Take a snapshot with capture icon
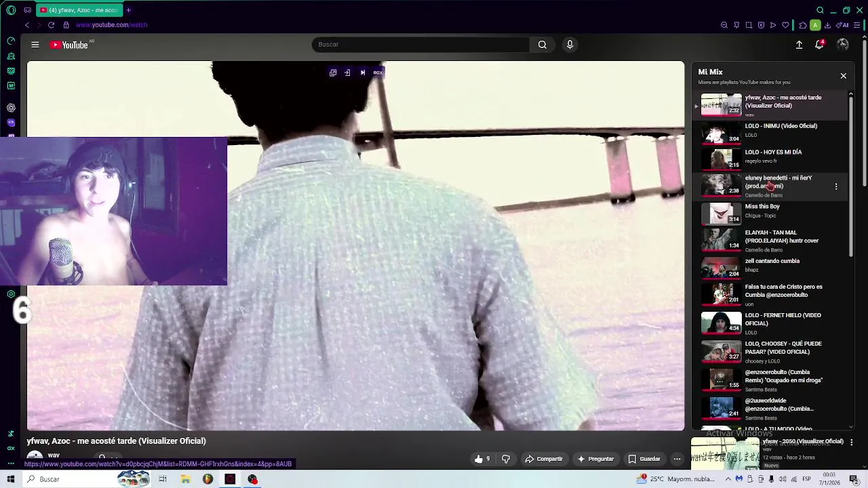 [x=749, y=25]
